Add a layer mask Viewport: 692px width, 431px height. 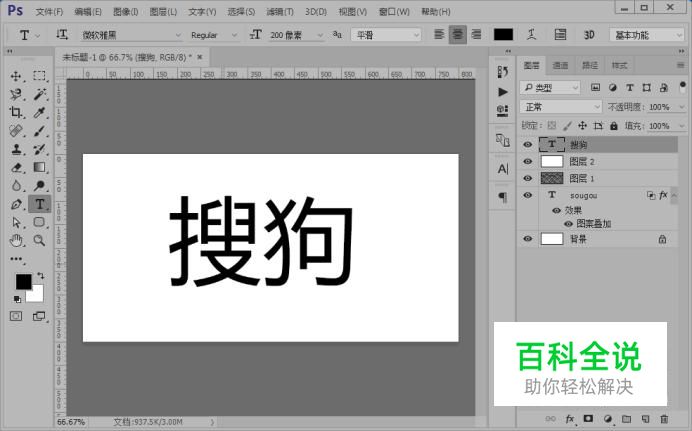point(588,419)
